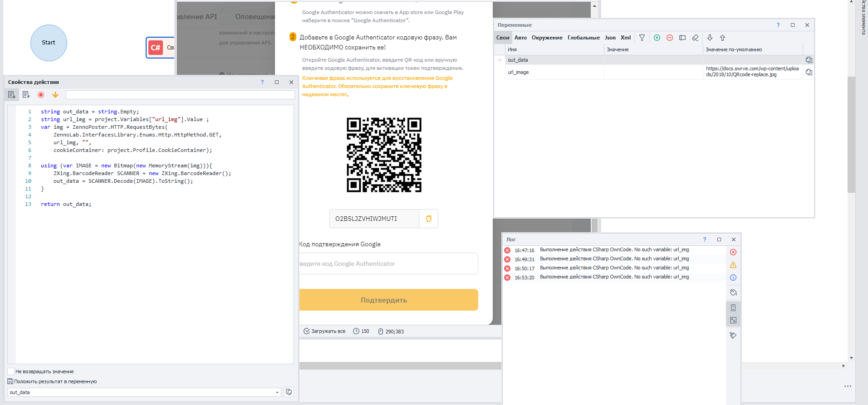
Task: Move variable down with down arrow
Action: [710, 38]
